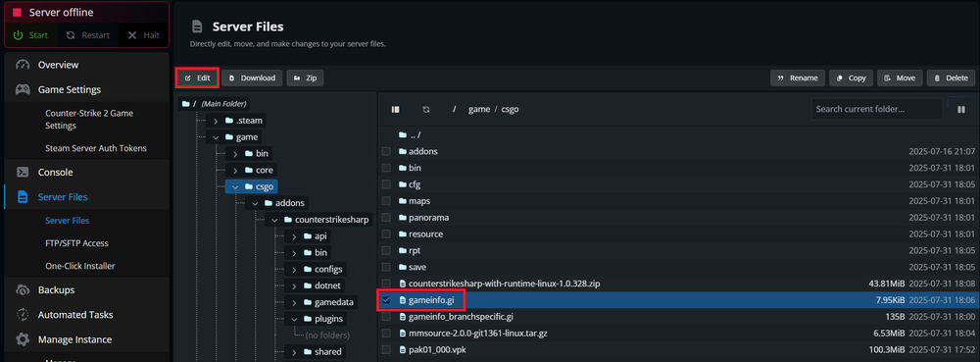980x362 pixels.
Task: Click the Server Files page header icon
Action: click(198, 26)
